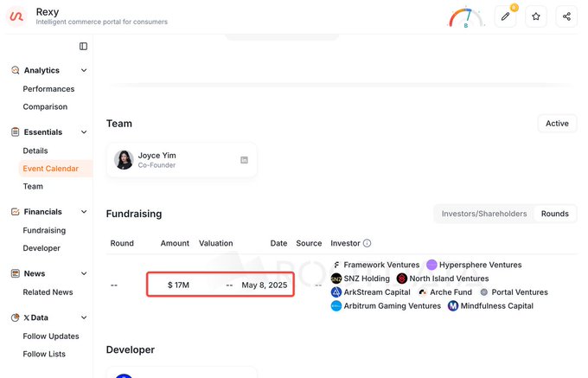The image size is (588, 378).
Task: Star Rexy as favorite
Action: 536,16
